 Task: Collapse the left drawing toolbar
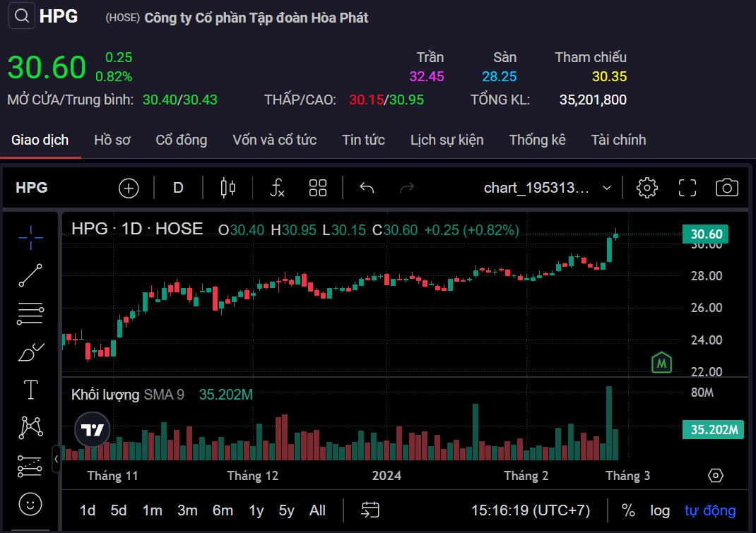57,459
